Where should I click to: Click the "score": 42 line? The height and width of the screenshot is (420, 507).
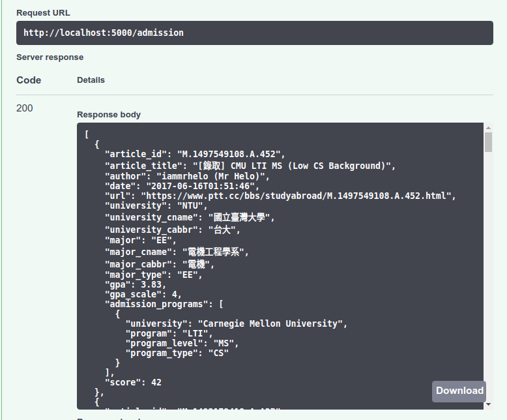(x=133, y=382)
